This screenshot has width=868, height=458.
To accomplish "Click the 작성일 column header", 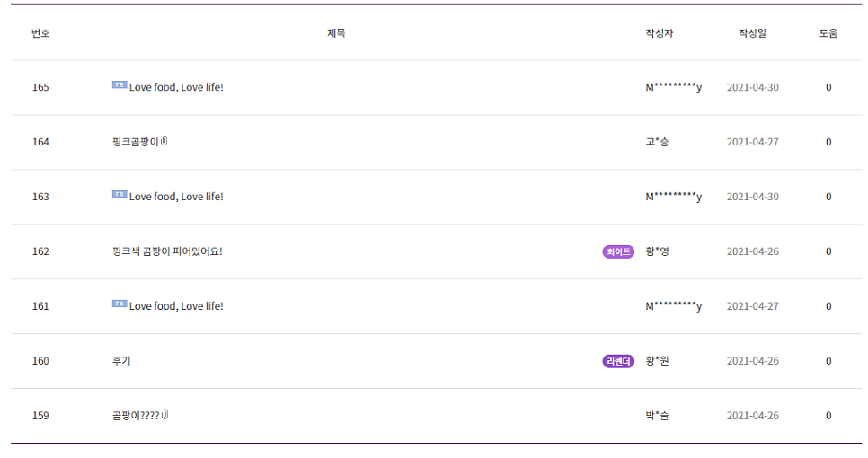I will tap(752, 33).
